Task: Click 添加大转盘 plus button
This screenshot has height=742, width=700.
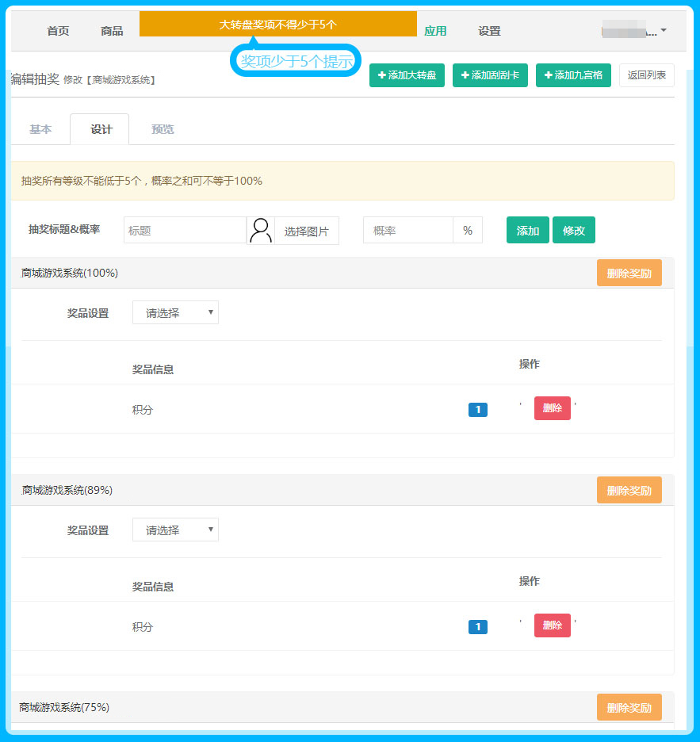Action: point(407,75)
